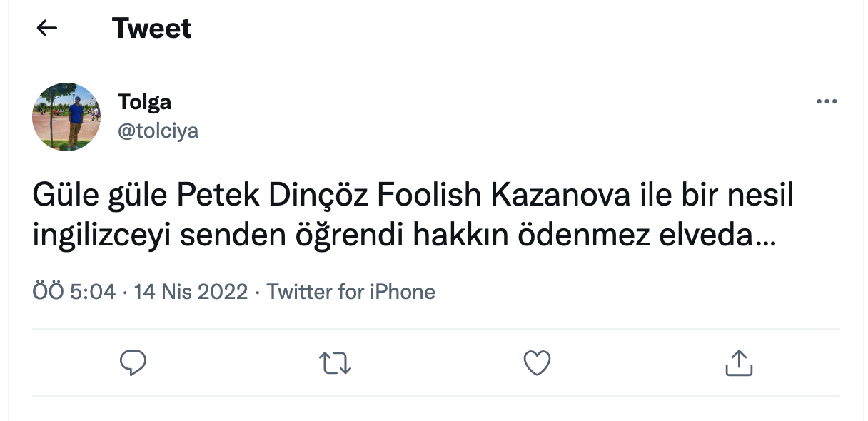The height and width of the screenshot is (421, 868).
Task: Click the heart icon under the tweet
Action: [537, 363]
